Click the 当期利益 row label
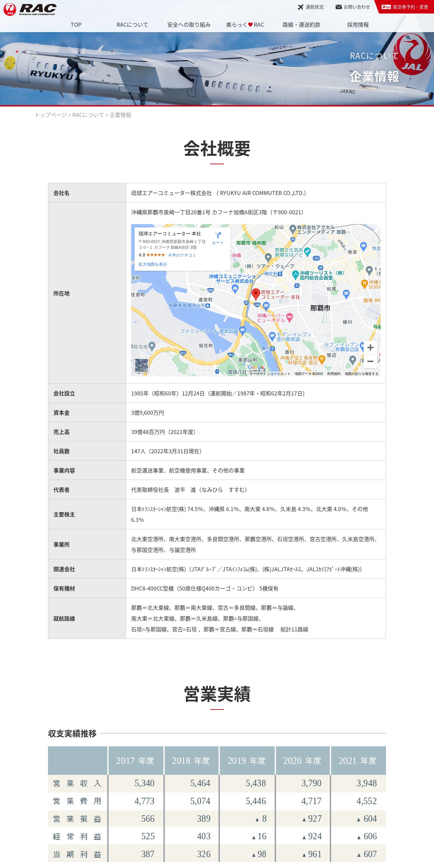Image resolution: width=434 pixels, height=868 pixels. (77, 854)
